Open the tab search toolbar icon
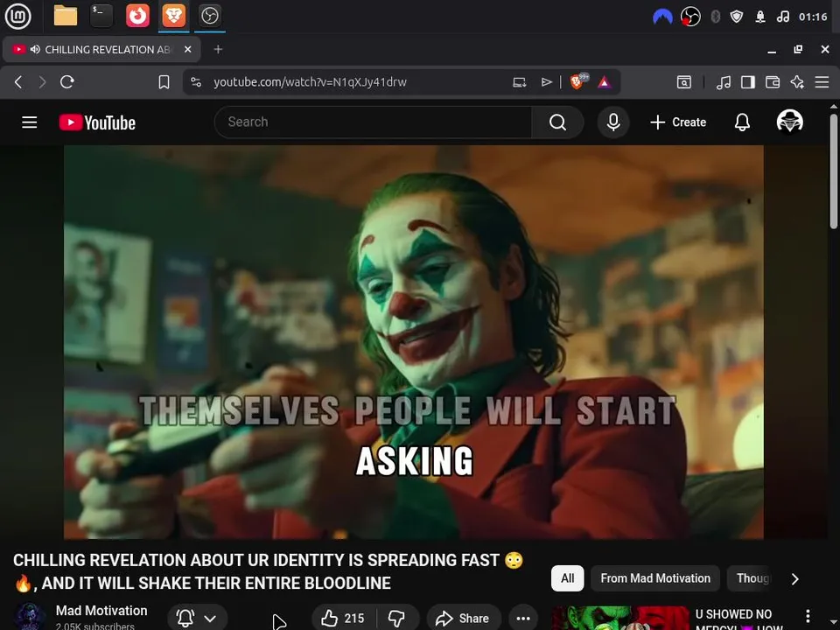 pos(684,82)
